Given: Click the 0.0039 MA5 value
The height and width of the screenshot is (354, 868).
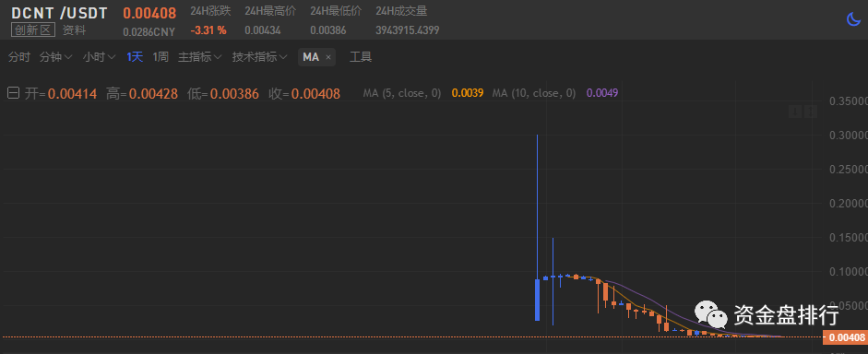Looking at the screenshot, I should (x=468, y=93).
